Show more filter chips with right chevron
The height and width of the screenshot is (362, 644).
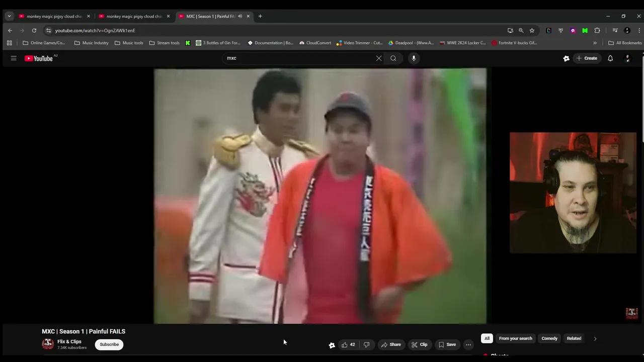click(x=595, y=338)
